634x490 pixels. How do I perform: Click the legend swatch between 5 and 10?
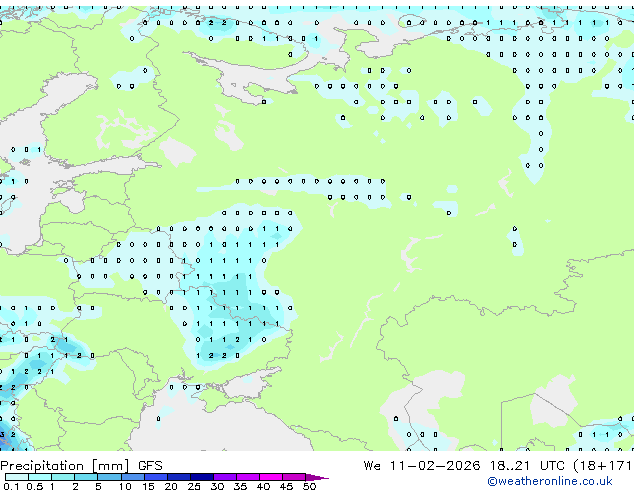click(x=110, y=477)
